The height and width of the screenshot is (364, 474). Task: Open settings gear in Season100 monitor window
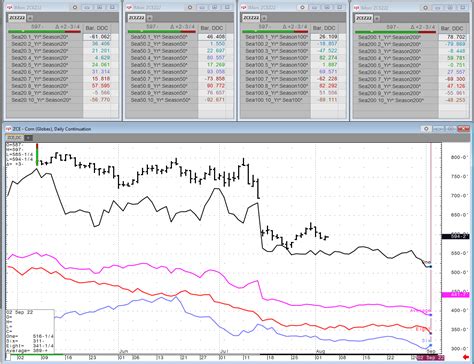(x=303, y=7)
